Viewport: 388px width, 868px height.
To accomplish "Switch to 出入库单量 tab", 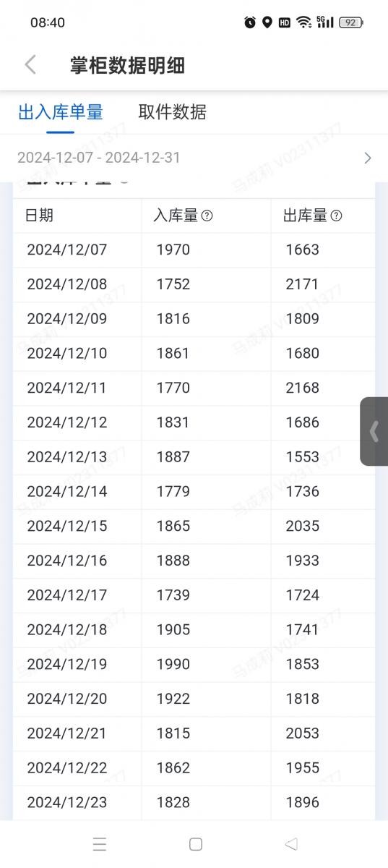I will pos(61,112).
